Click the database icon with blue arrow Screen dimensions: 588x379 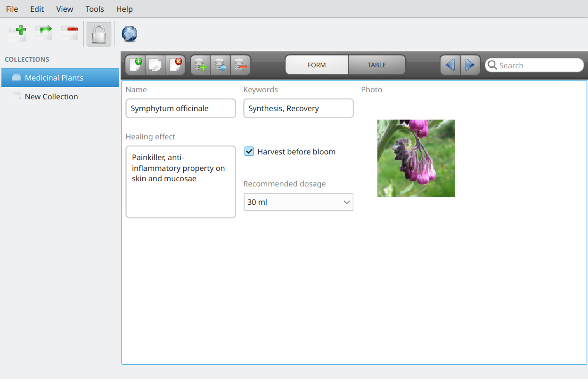coord(220,65)
